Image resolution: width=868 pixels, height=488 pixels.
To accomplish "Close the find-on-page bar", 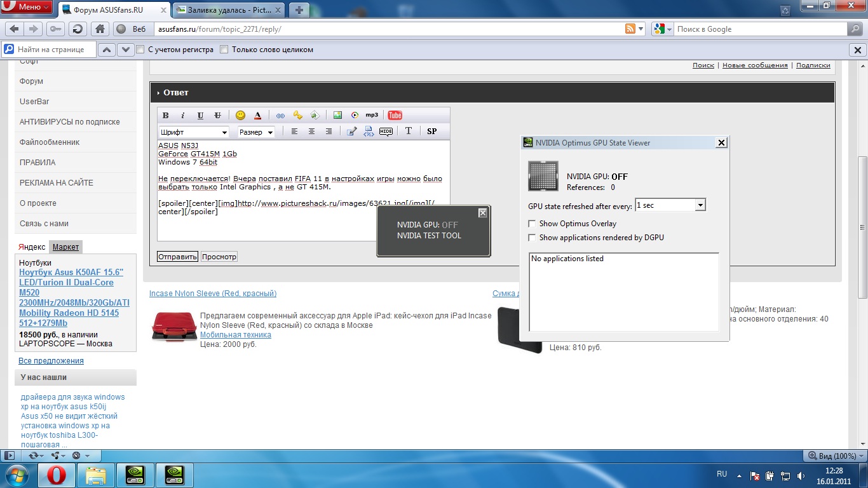I will (856, 50).
